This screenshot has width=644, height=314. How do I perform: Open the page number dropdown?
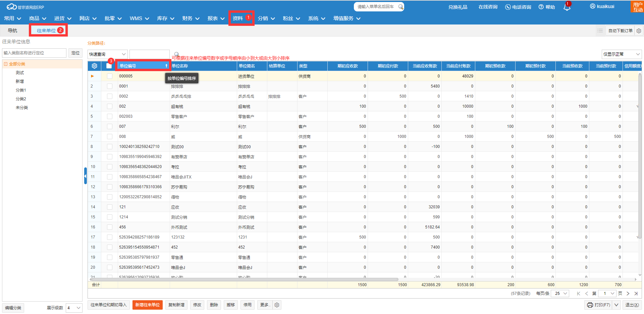607,294
